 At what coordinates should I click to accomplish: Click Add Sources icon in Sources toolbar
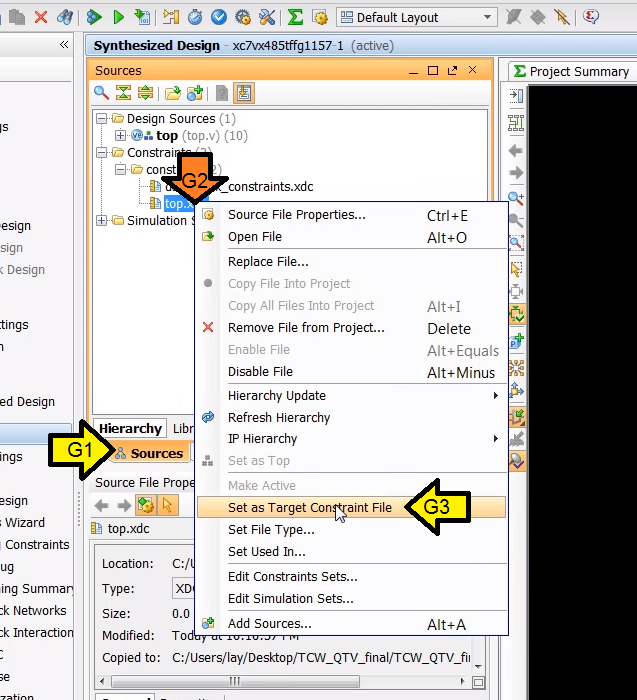(x=195, y=93)
